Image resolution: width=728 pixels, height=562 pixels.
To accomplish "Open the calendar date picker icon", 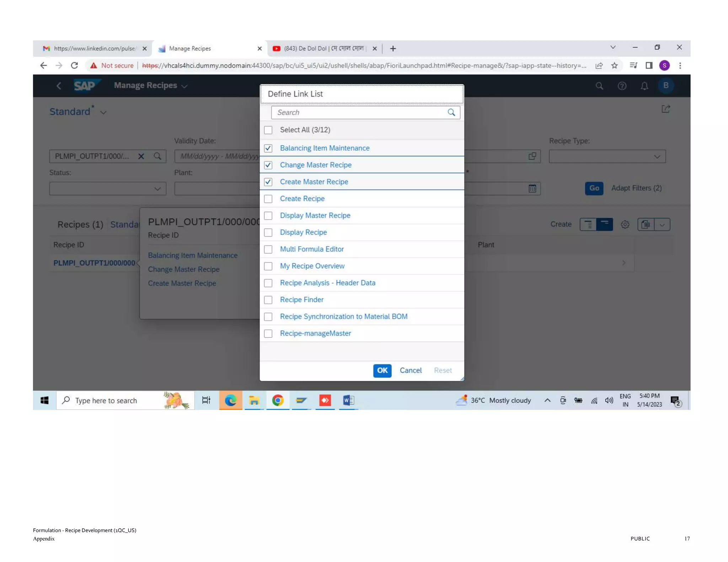I will point(532,188).
